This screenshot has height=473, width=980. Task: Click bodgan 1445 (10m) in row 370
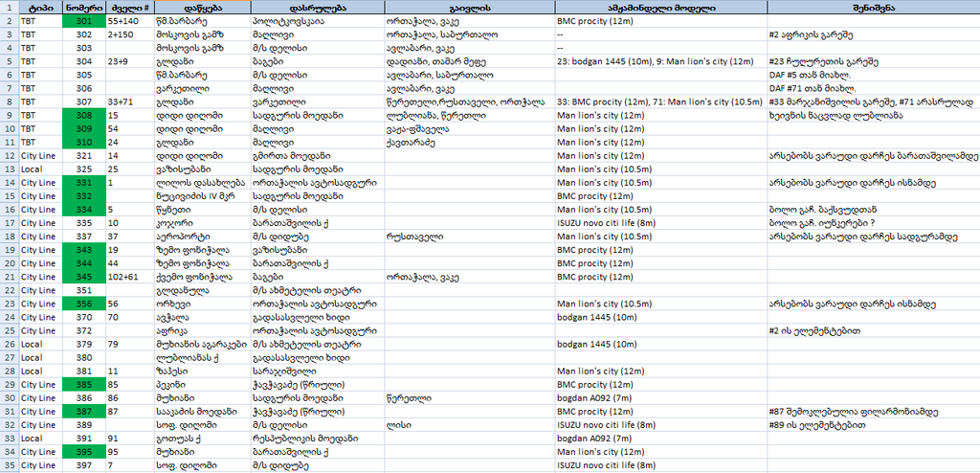click(660, 318)
